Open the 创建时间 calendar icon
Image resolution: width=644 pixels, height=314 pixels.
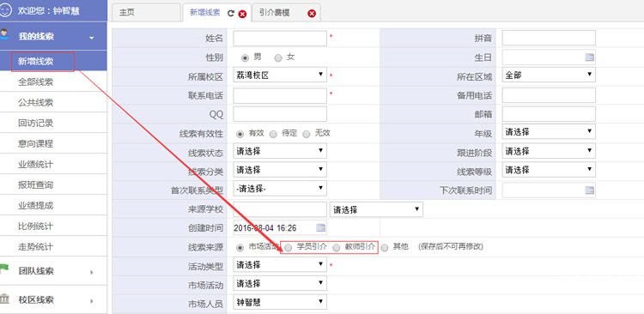click(x=321, y=228)
